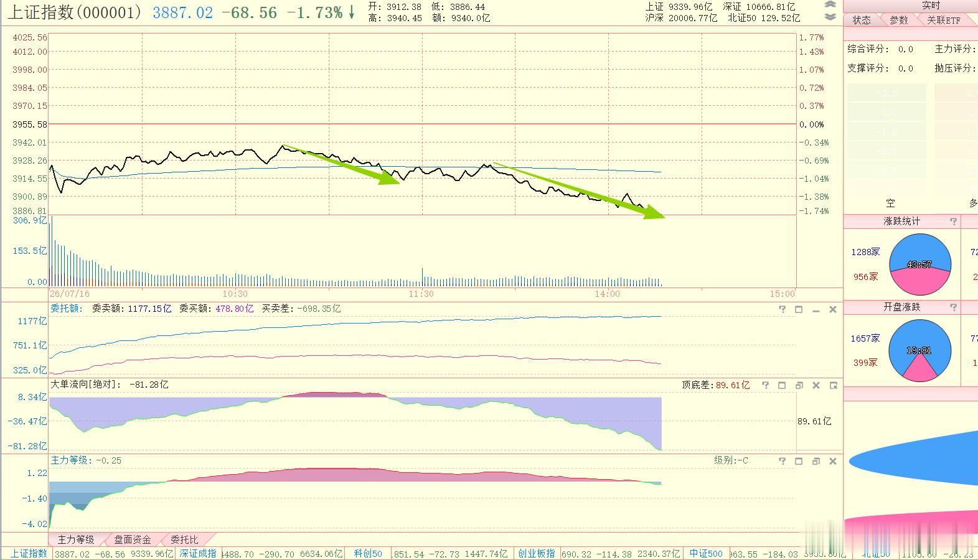Click the 支撑评分 value 0.0
The width and height of the screenshot is (978, 560).
point(906,68)
